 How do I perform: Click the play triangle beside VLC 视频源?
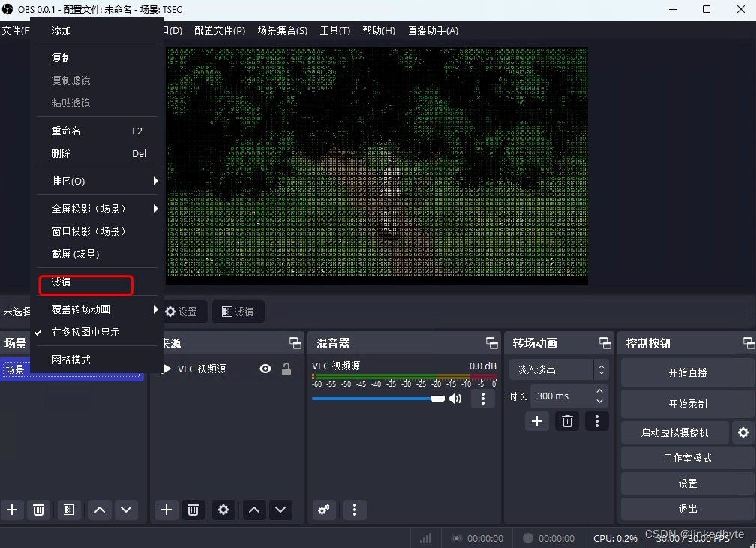click(x=167, y=369)
